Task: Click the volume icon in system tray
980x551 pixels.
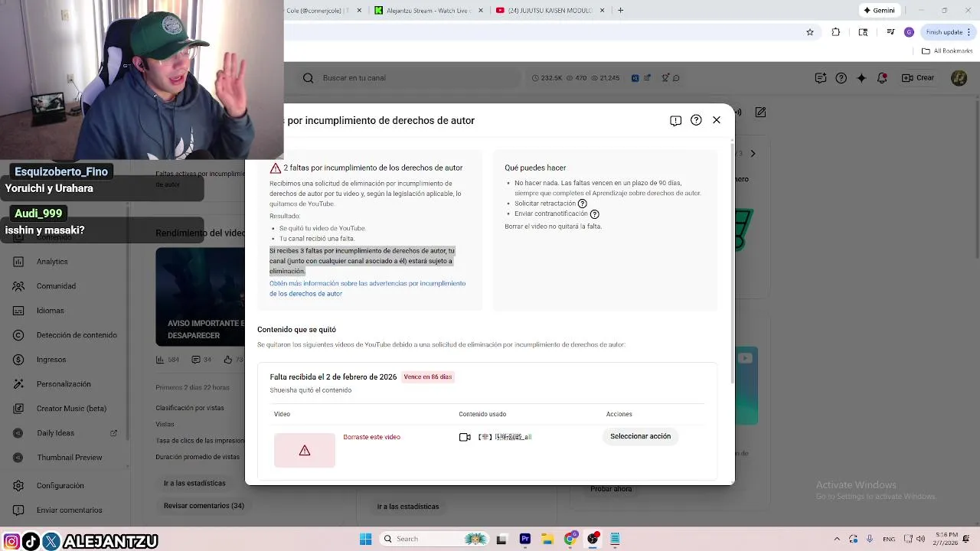Action: point(920,539)
